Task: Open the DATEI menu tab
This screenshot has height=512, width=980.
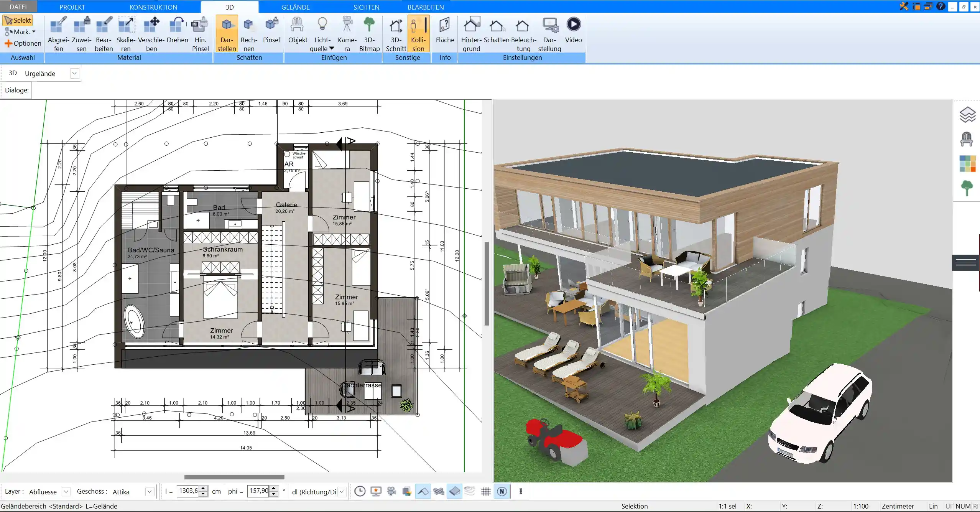Action: pos(18,7)
